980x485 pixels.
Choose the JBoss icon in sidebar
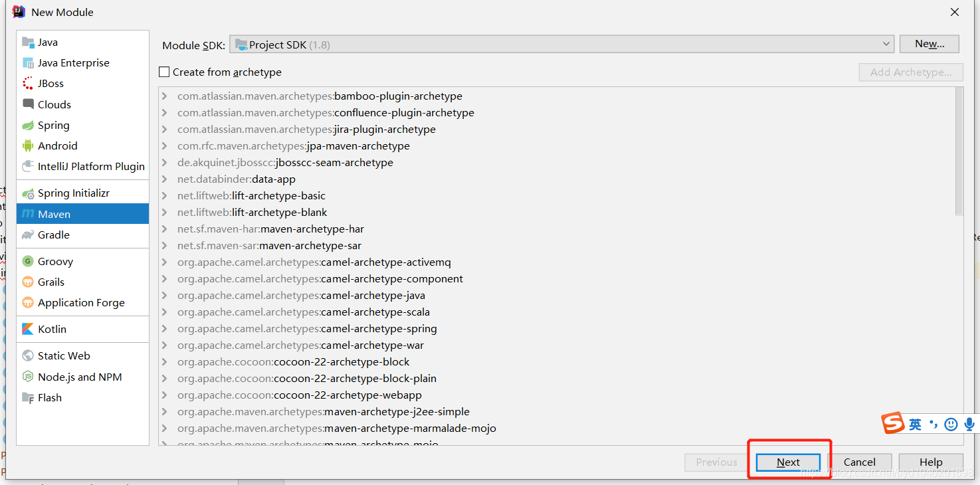tap(28, 84)
